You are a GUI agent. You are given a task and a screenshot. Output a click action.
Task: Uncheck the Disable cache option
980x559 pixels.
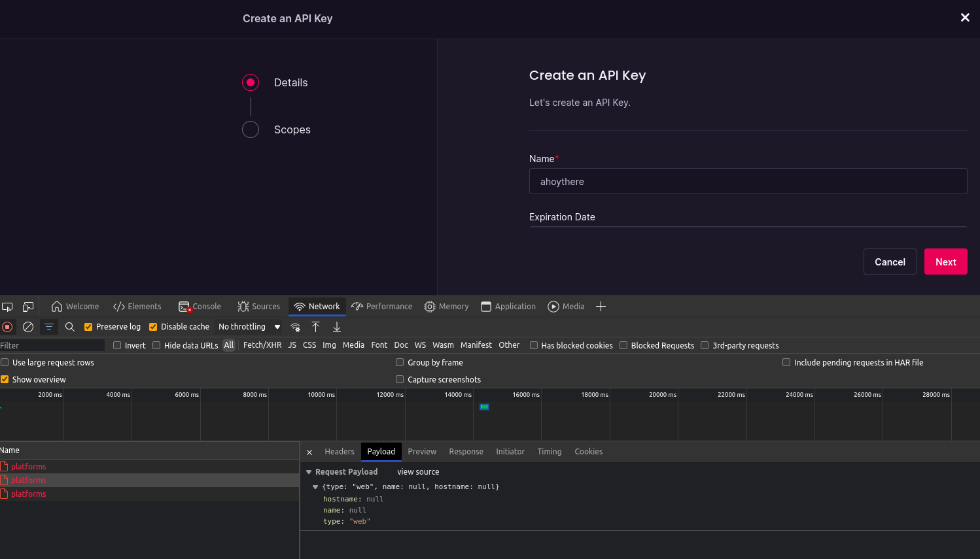152,326
